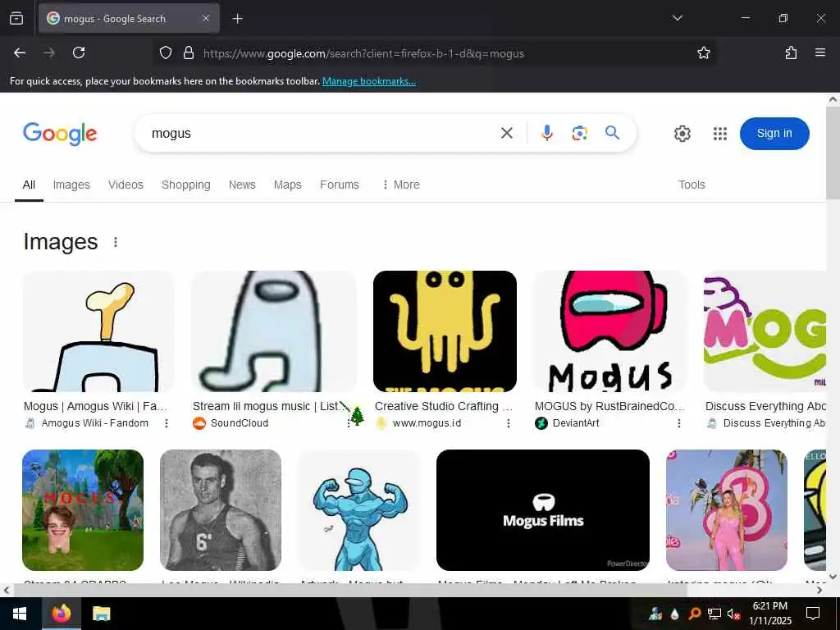Open the Google apps grid
This screenshot has height=630, width=840.
click(720, 134)
